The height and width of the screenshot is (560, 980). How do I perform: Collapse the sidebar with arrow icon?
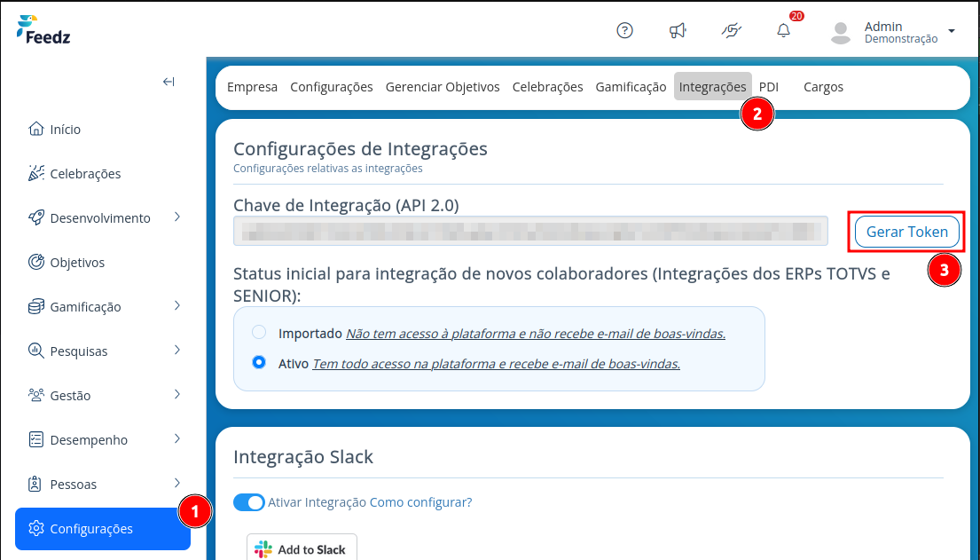169,82
